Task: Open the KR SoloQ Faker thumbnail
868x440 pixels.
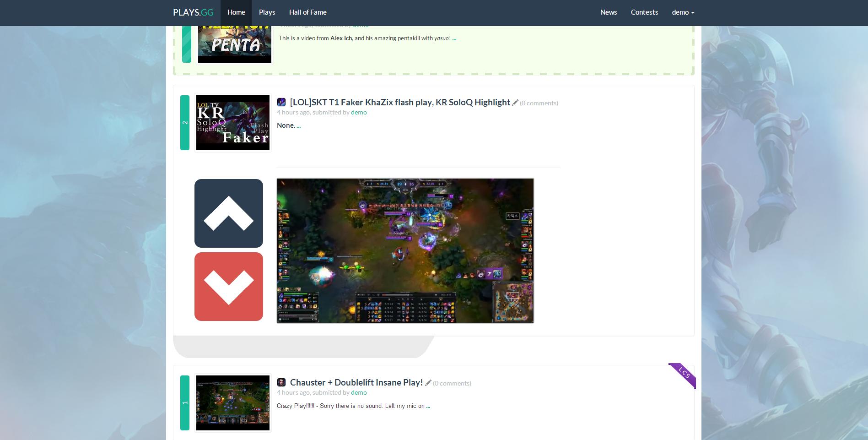Action: coord(233,123)
